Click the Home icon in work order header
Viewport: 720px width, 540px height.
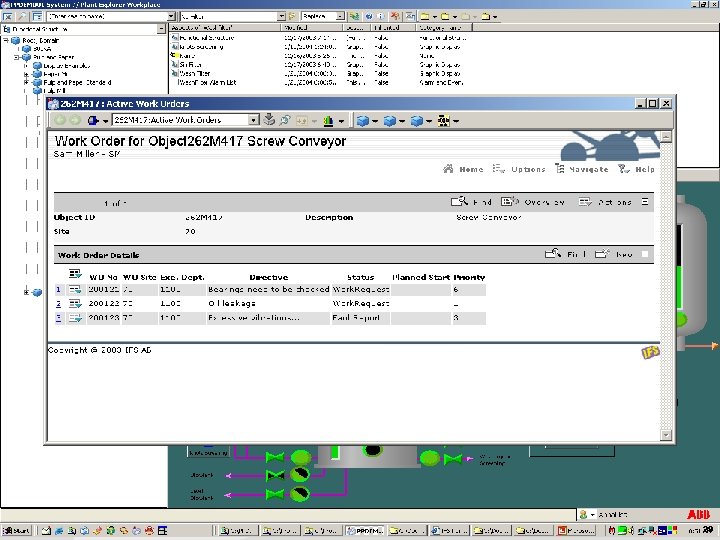tap(449, 169)
